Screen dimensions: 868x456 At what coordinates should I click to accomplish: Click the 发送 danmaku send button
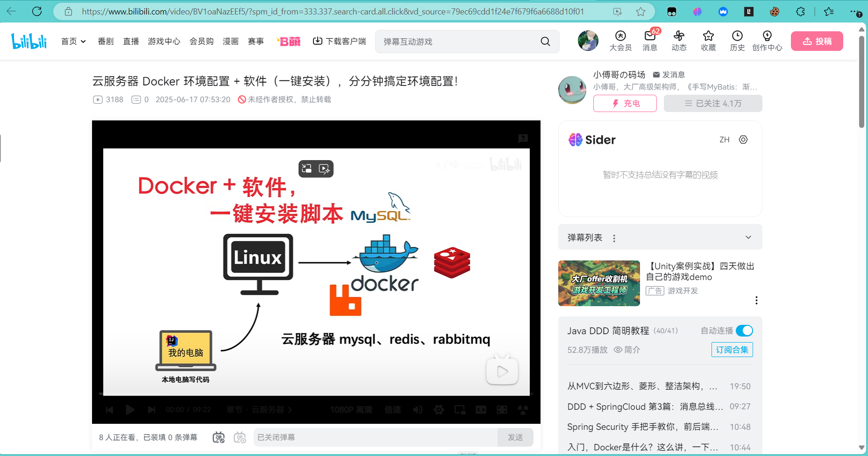[x=515, y=437]
